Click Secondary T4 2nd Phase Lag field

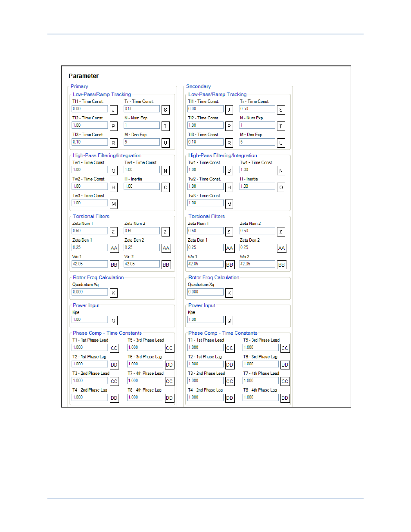[205, 398]
